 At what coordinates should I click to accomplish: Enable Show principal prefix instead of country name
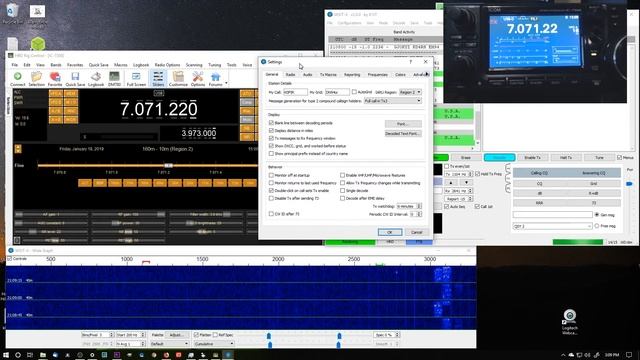[271, 153]
